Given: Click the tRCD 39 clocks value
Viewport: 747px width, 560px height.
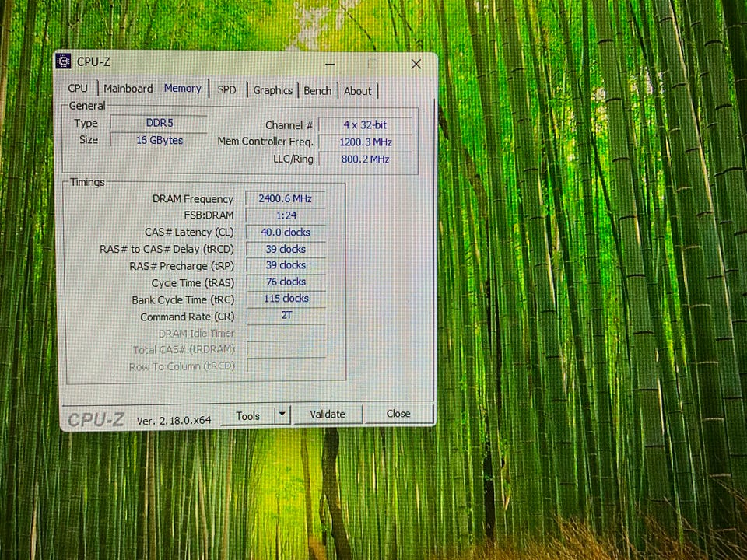Looking at the screenshot, I should [x=286, y=249].
